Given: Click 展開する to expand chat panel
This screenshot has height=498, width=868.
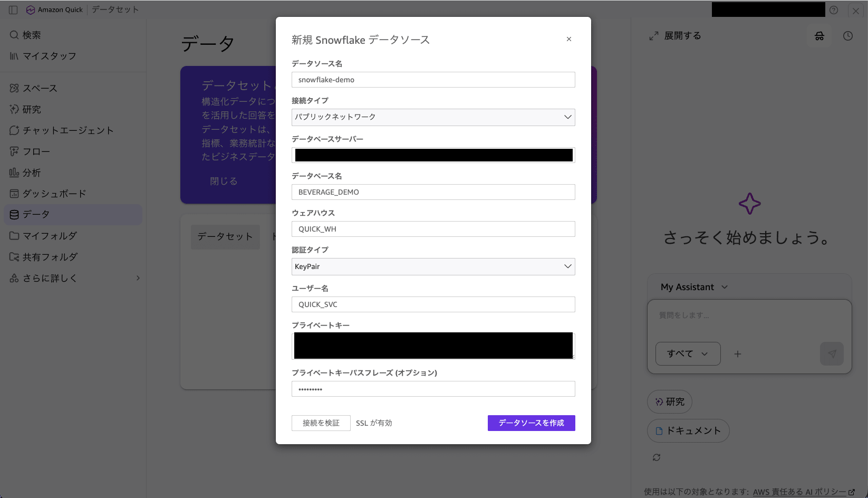Looking at the screenshot, I should [x=683, y=36].
